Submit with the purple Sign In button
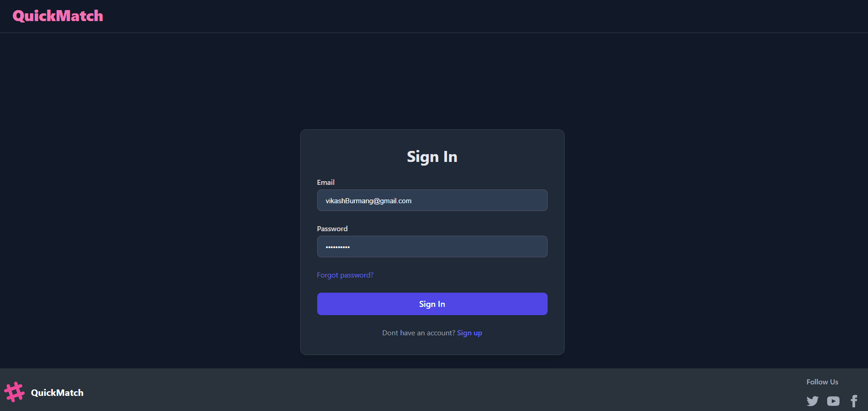Image resolution: width=868 pixels, height=411 pixels. [x=432, y=304]
